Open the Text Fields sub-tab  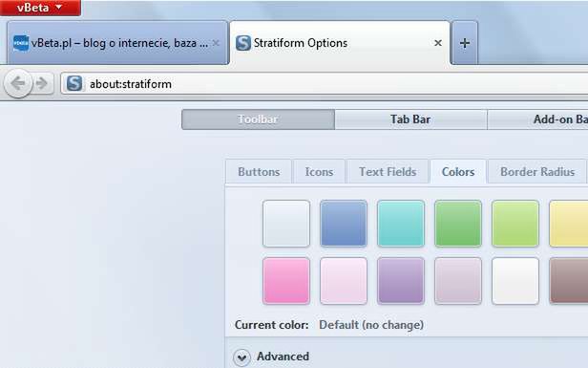[388, 172]
